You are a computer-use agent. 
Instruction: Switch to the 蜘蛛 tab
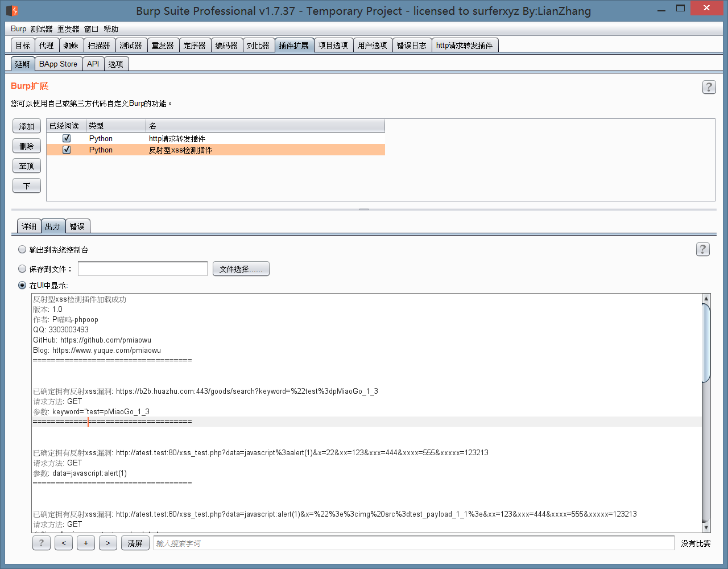(x=71, y=46)
